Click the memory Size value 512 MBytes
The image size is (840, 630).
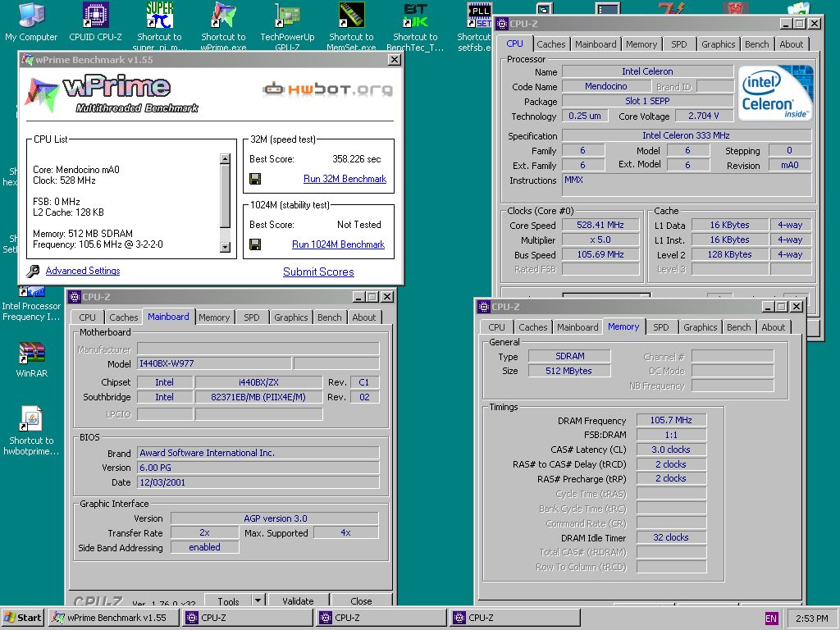tap(569, 371)
